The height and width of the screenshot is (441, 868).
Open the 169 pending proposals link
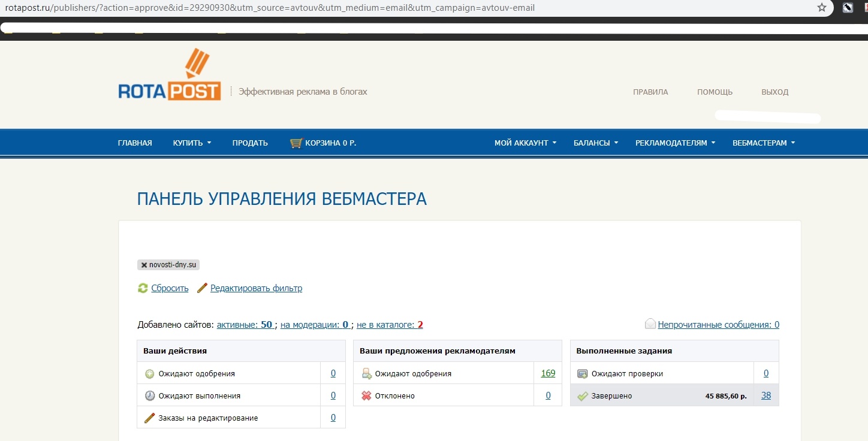click(548, 373)
